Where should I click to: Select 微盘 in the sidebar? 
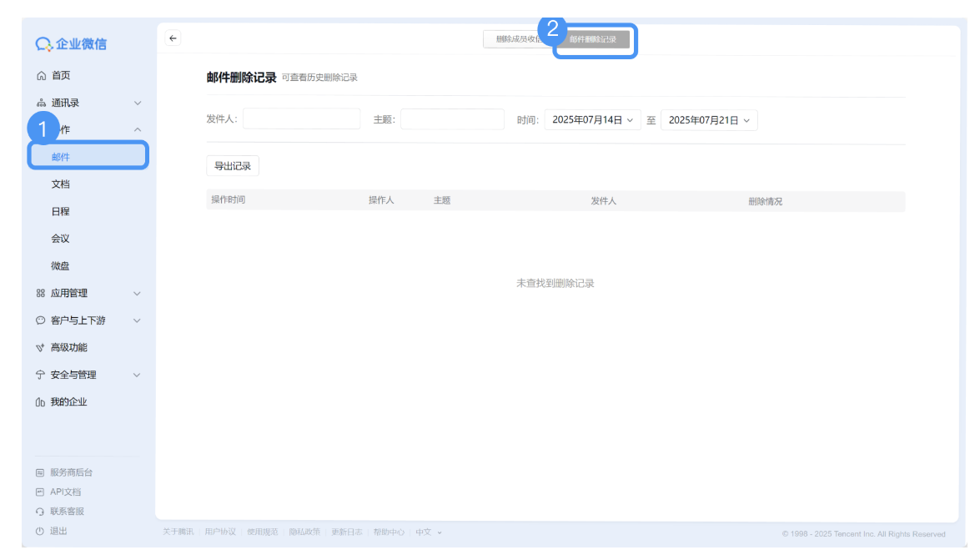click(61, 266)
